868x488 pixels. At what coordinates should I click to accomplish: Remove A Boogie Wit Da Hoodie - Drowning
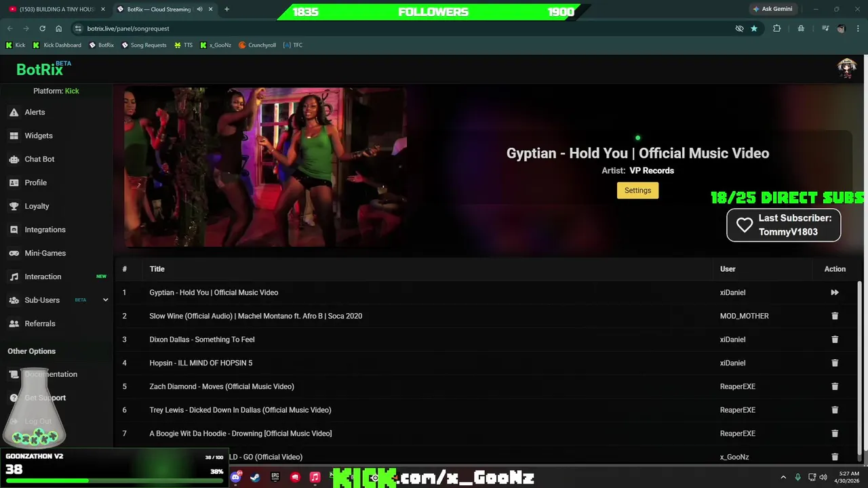click(835, 434)
